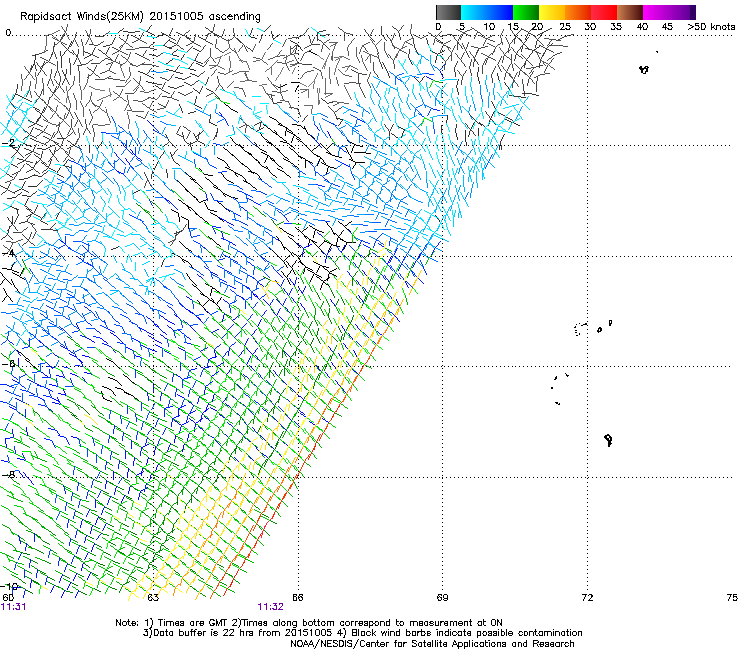Click the dark purple 45-50 knots legend color
Screen dimensions: 740x650
(x=682, y=12)
